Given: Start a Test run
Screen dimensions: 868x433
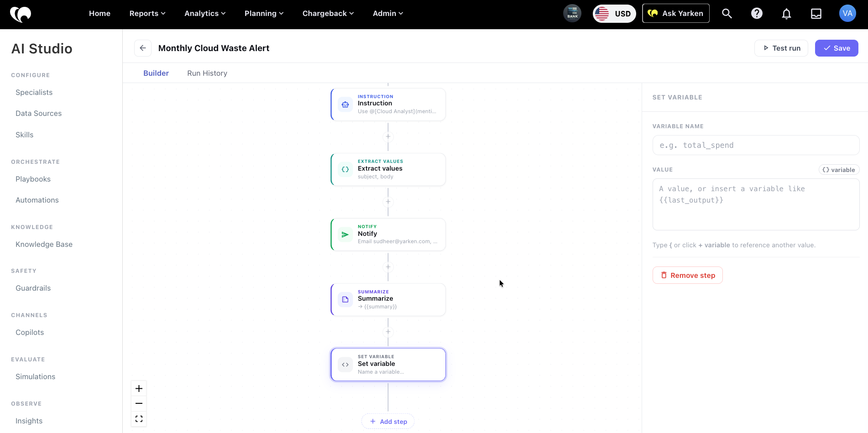Looking at the screenshot, I should pos(781,48).
